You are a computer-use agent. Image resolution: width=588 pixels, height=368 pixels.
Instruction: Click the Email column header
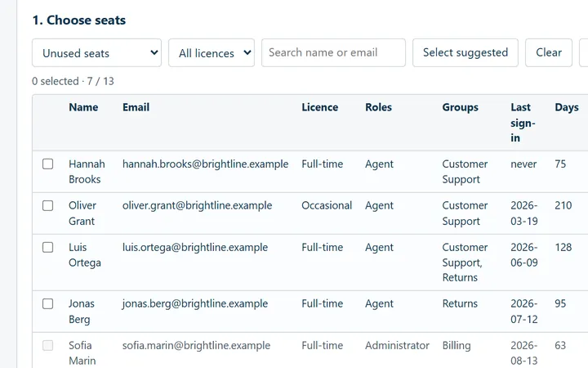click(136, 107)
